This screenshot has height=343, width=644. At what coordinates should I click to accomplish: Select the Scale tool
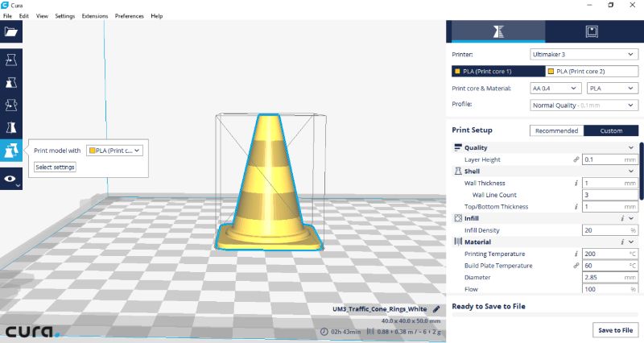[11, 83]
